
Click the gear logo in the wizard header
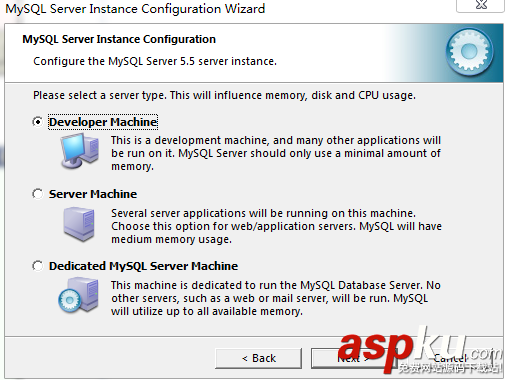click(x=470, y=52)
